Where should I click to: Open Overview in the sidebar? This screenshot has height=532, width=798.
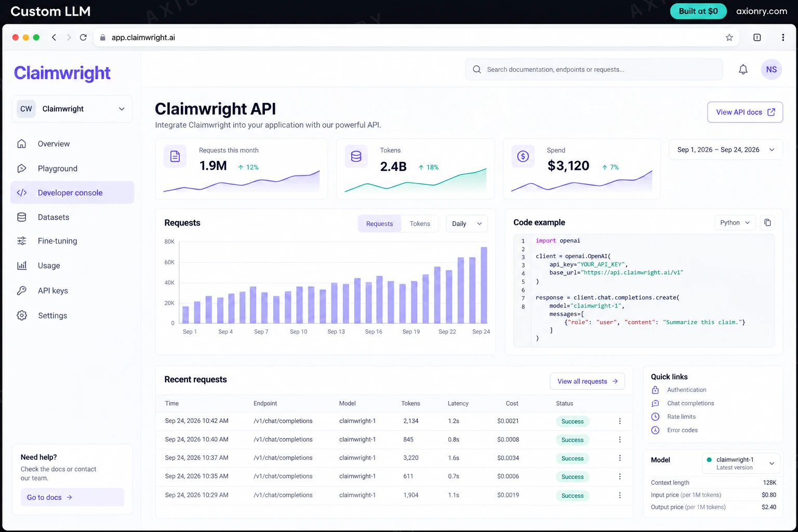point(72,144)
